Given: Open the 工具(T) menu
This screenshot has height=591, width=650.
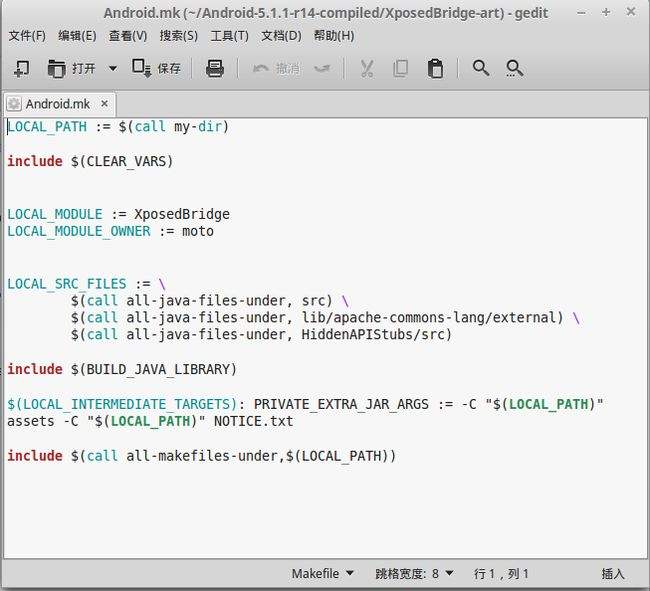Looking at the screenshot, I should pyautogui.click(x=229, y=36).
